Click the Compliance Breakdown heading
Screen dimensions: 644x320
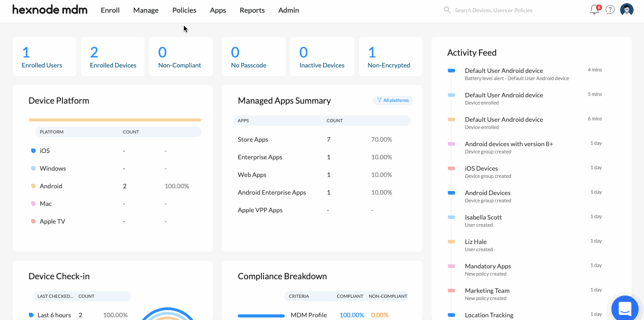pos(282,276)
